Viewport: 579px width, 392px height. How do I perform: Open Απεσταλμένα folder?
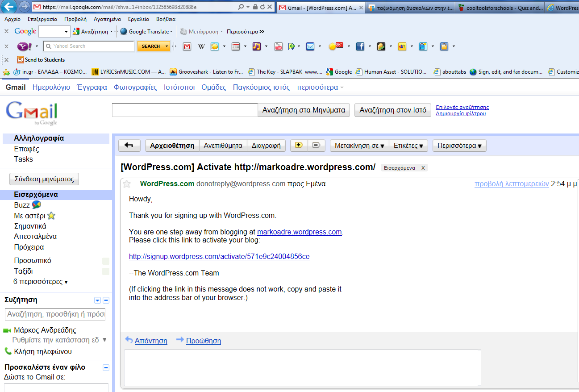tap(35, 237)
